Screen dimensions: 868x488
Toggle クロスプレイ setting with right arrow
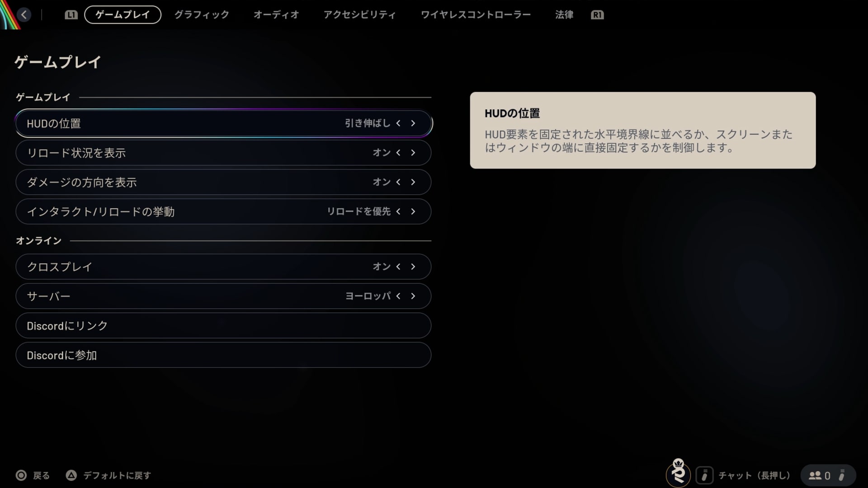coord(413,267)
